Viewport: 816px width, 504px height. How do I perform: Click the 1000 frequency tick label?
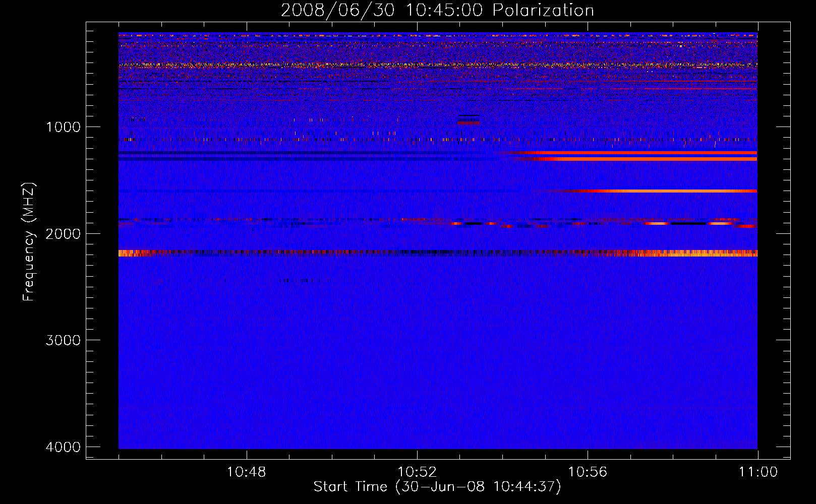[64, 127]
